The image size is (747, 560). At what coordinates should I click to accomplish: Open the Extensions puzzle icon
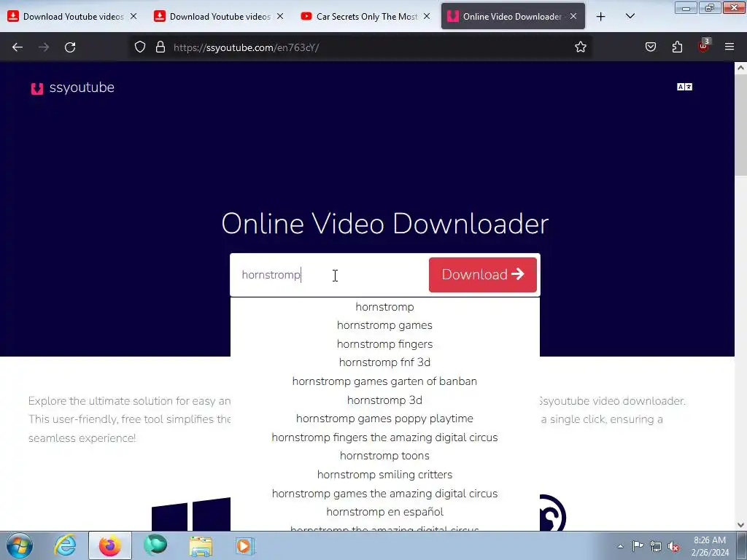(677, 47)
